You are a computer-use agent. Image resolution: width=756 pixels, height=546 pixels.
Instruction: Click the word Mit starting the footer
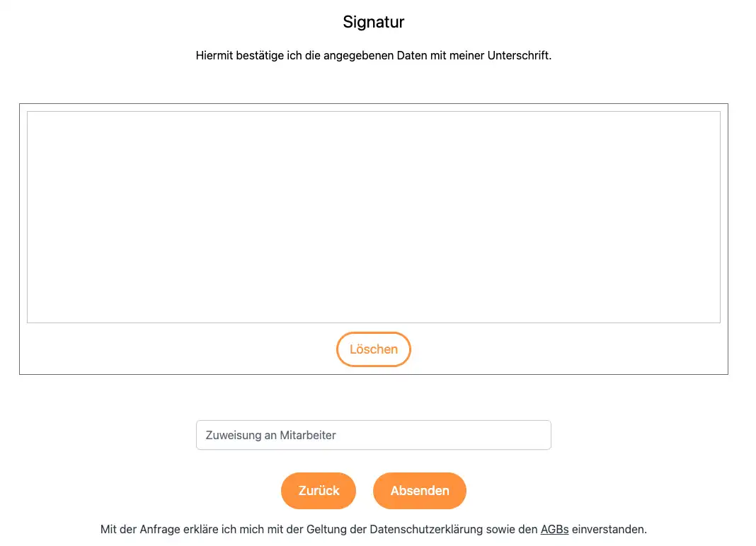tap(108, 529)
